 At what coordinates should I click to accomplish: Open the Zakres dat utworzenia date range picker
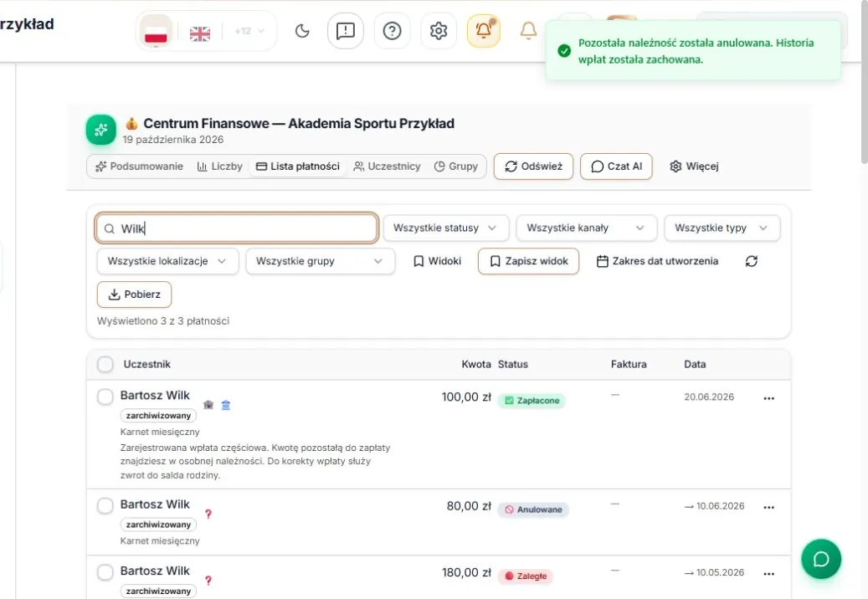click(658, 261)
